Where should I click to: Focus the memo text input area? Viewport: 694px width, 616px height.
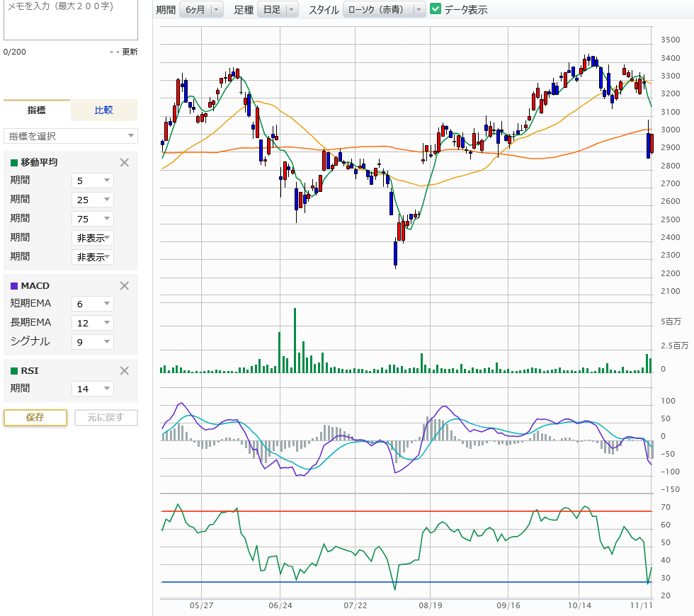[71, 20]
